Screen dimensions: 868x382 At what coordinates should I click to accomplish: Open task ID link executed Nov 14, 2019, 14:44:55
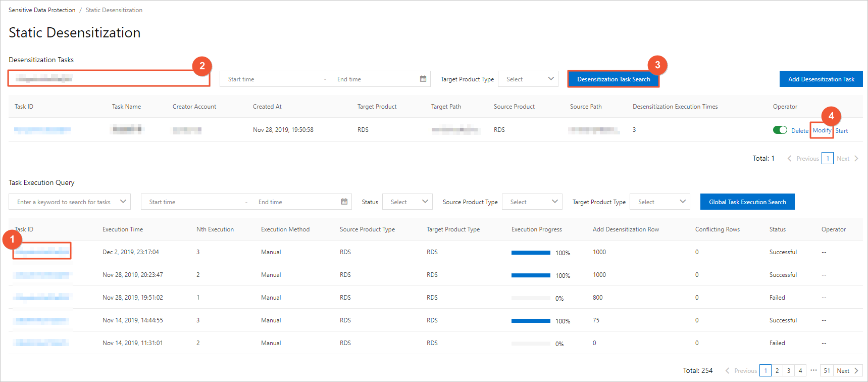[x=41, y=320]
